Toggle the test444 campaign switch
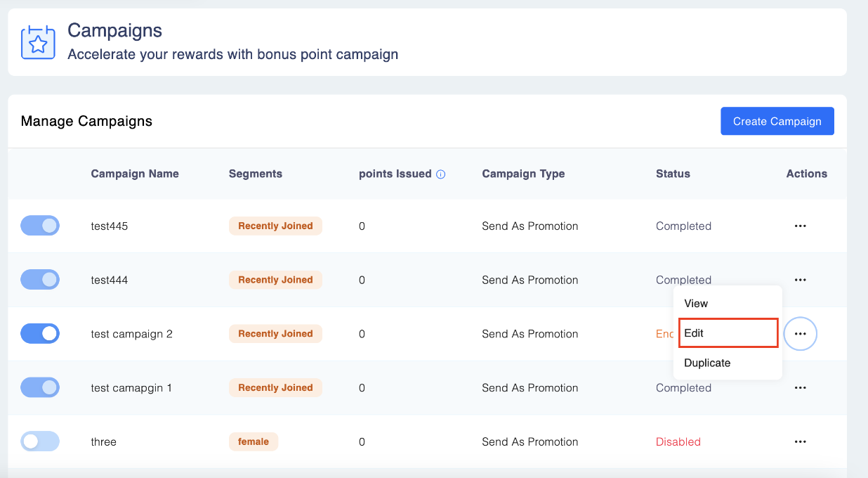This screenshot has height=478, width=868. pyautogui.click(x=40, y=280)
